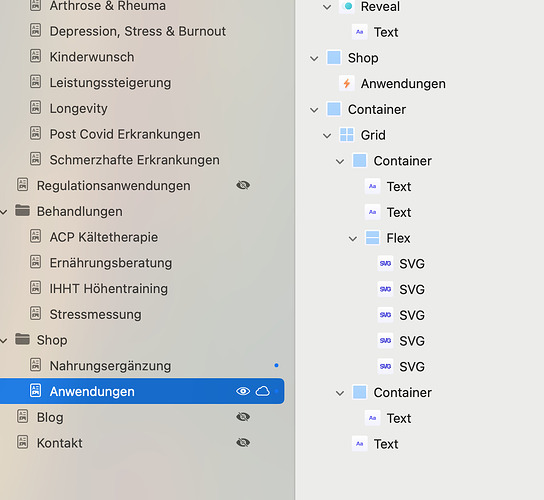Collapse the Grid layer
This screenshot has height=500, width=544.
coord(327,136)
